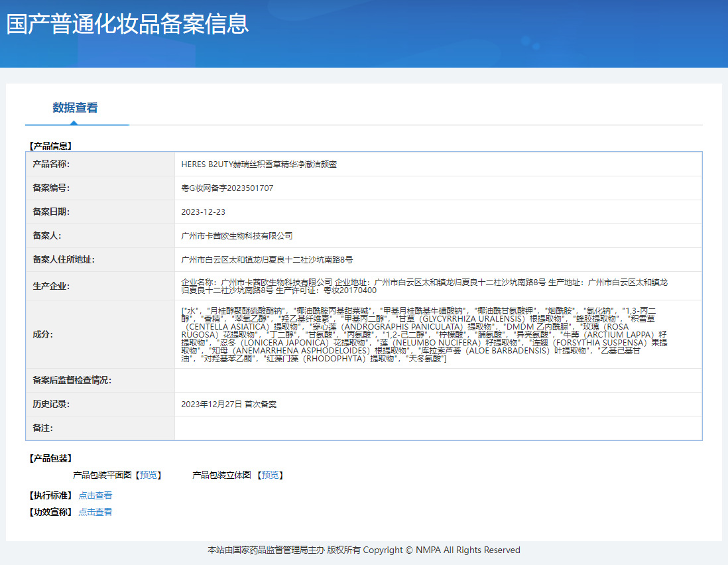Image resolution: width=728 pixels, height=565 pixels.
Task: Select address value in 备案人住所地址 row
Action: pos(267,260)
